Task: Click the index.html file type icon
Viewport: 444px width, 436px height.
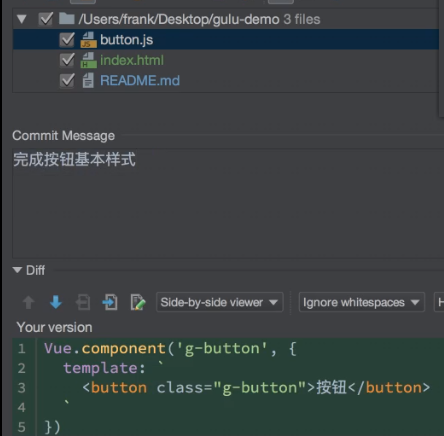Action: pyautogui.click(x=88, y=60)
